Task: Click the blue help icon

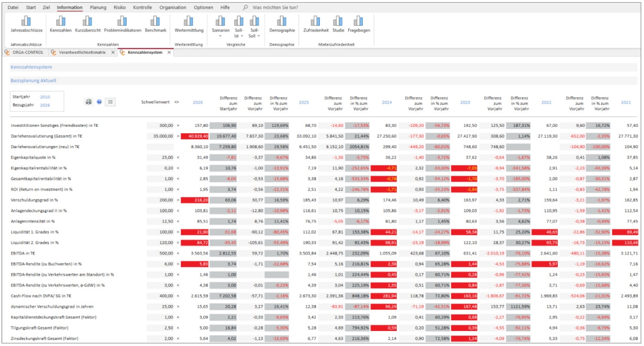Action: coord(99,101)
